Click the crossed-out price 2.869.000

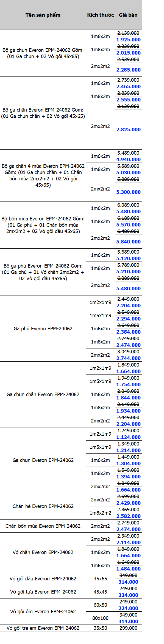pyautogui.click(x=128, y=509)
